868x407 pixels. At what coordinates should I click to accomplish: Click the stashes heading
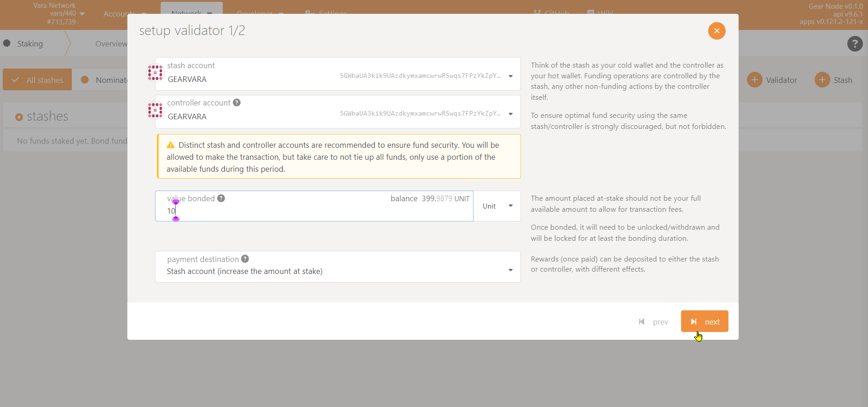point(47,116)
